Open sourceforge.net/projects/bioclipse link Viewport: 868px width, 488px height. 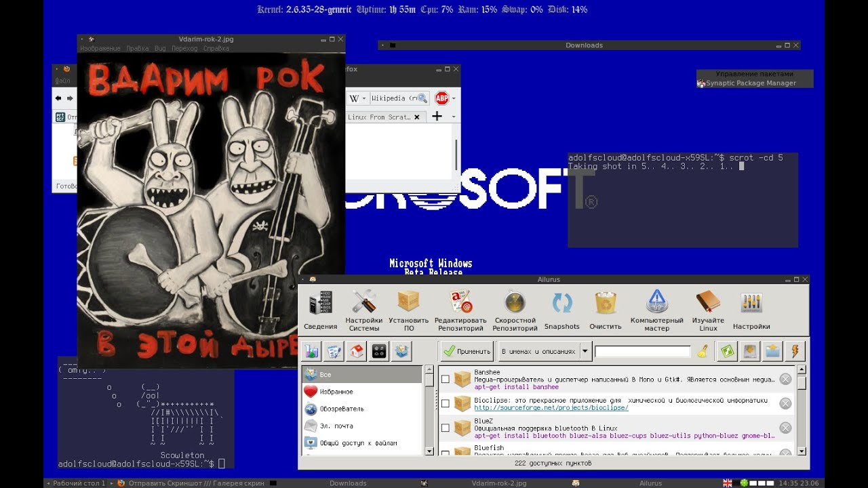[x=551, y=408]
